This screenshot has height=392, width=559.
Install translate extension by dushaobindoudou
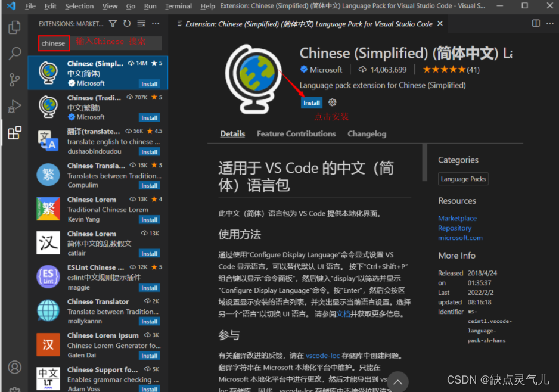[149, 152]
